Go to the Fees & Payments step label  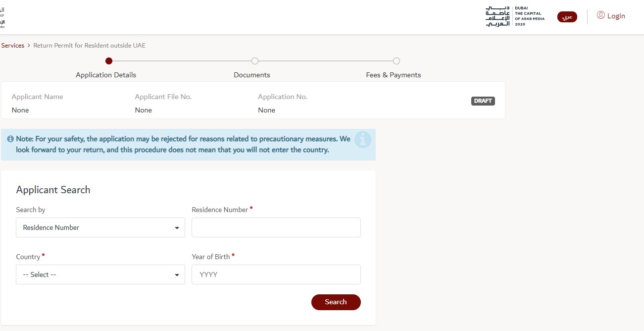coord(394,75)
